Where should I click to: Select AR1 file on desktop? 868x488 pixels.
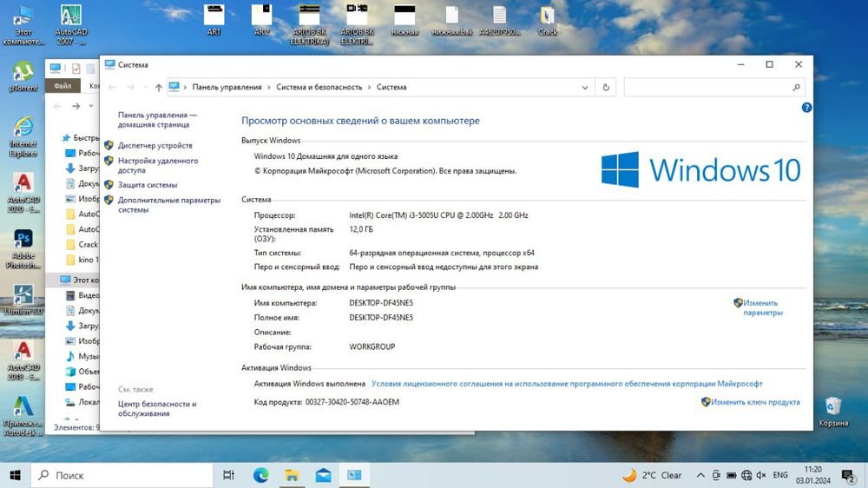tap(214, 20)
